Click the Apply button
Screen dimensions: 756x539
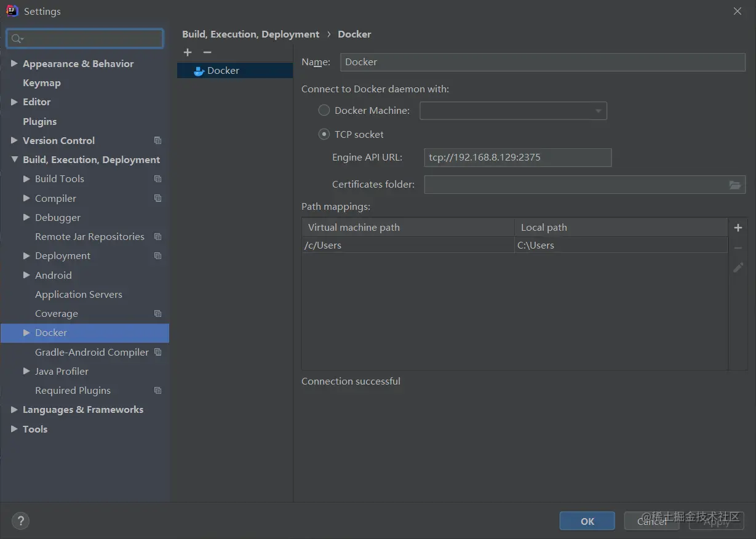(716, 521)
